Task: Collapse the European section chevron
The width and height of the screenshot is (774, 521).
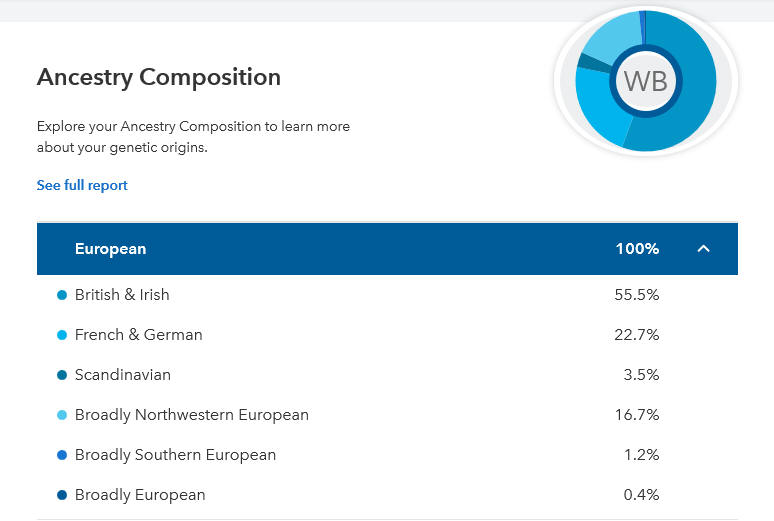Action: 703,249
